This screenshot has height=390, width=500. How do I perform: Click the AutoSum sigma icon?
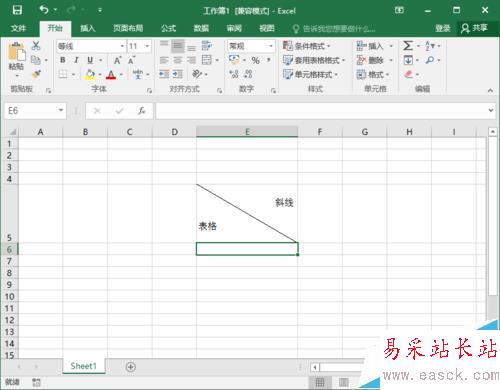click(408, 46)
